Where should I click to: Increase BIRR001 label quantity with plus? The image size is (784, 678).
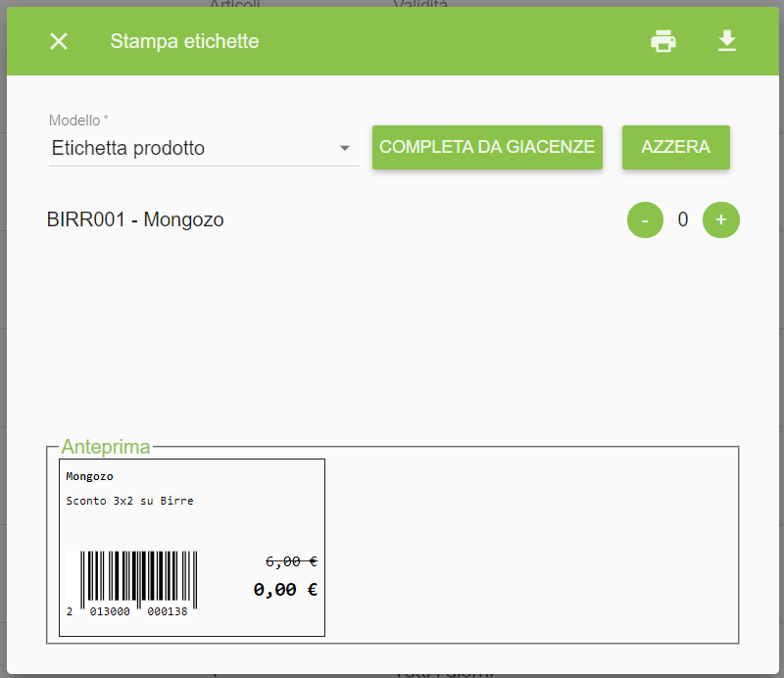[x=721, y=220]
